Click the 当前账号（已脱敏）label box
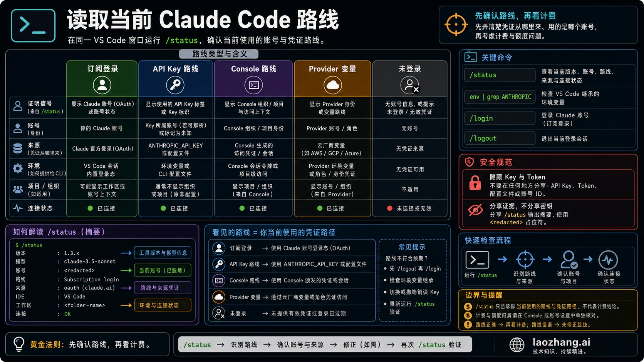 163,270
